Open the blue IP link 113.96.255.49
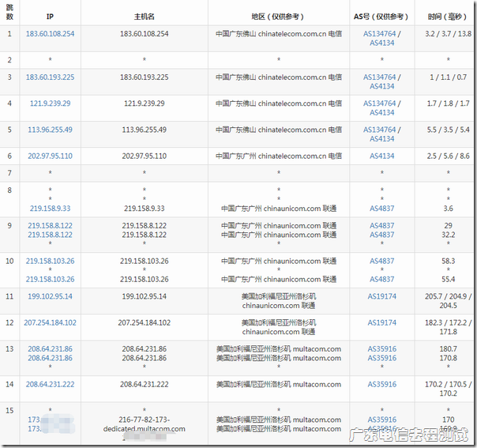The height and width of the screenshot is (448, 477). 51,130
